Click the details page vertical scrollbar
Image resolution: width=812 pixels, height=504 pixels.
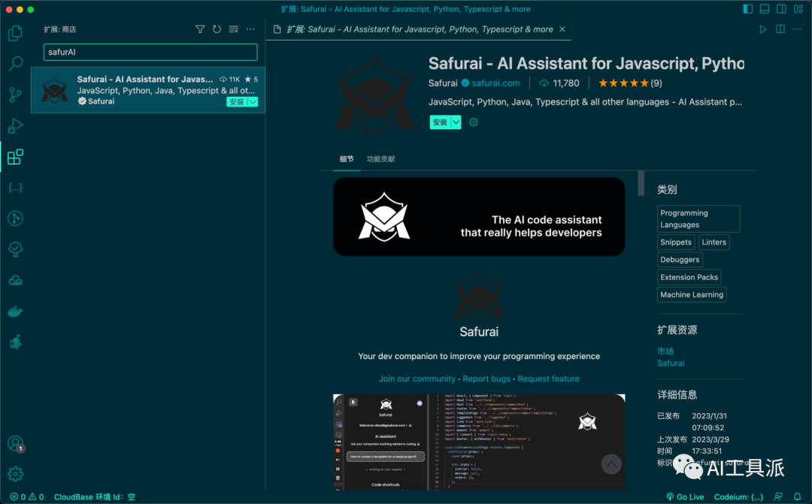pos(641,183)
